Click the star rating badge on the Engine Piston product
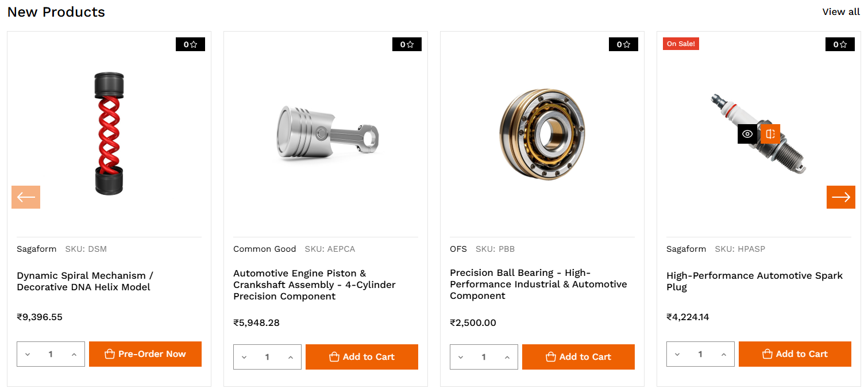Image resolution: width=868 pixels, height=392 pixels. click(407, 44)
